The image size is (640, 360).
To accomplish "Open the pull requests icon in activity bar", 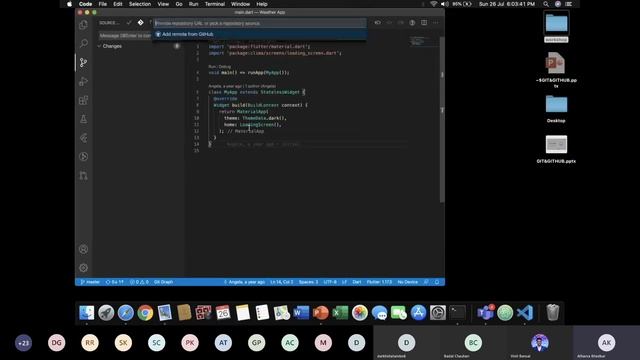I will coord(83,176).
